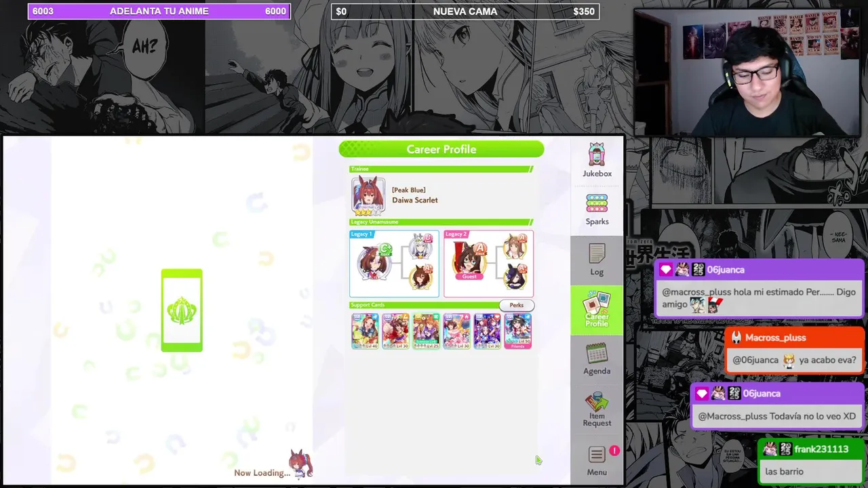Viewport: 868px width, 488px height.
Task: Click the 'Legacy 2' label
Action: click(x=456, y=235)
